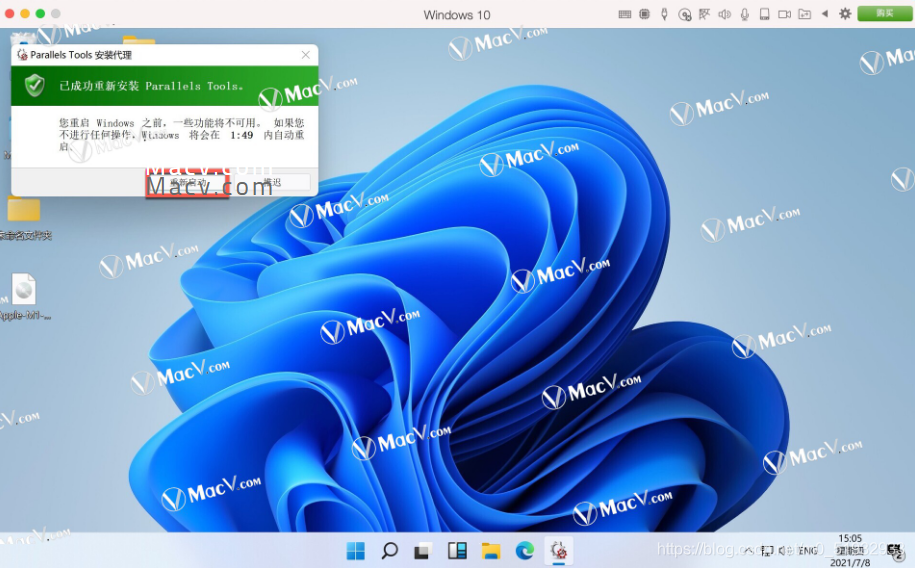Open the keyboard menu in Parallels toolbar
The height and width of the screenshot is (568, 915).
[x=624, y=14]
